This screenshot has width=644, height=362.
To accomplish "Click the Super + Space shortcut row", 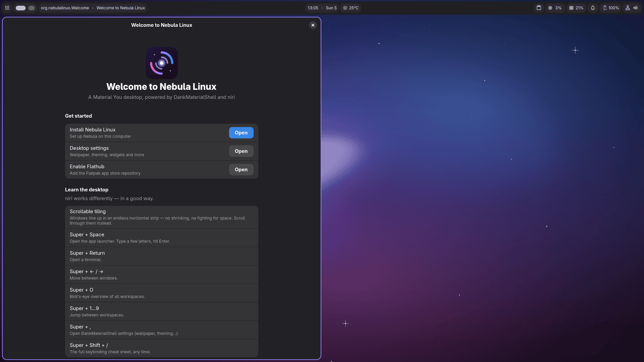I will coord(162,238).
